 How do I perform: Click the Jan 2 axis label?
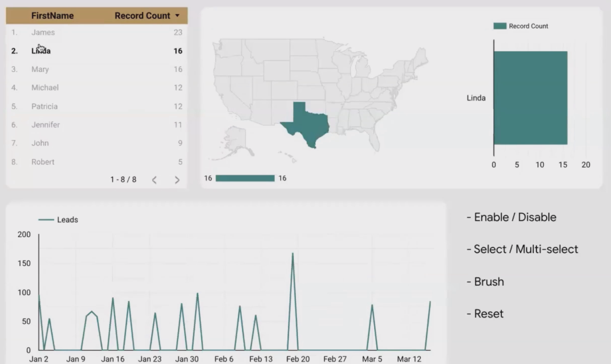tap(39, 359)
